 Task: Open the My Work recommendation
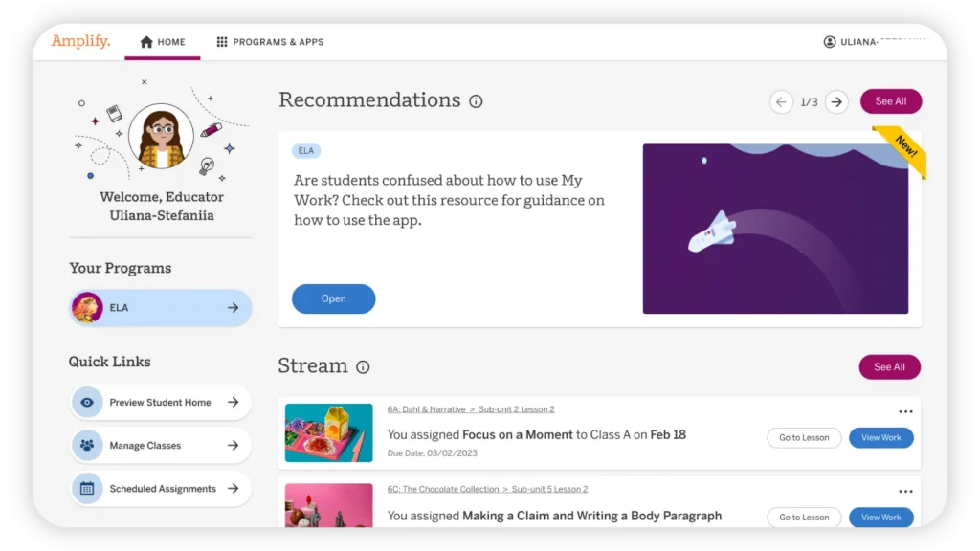click(334, 298)
